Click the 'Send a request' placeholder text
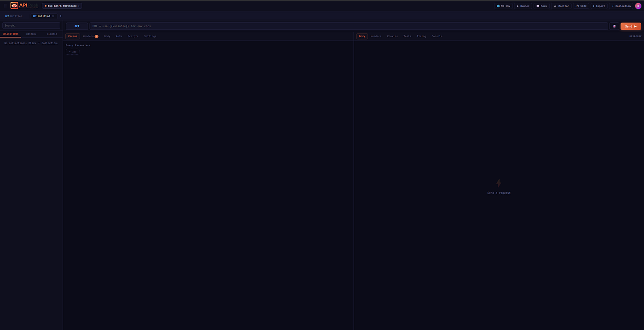 point(499,193)
